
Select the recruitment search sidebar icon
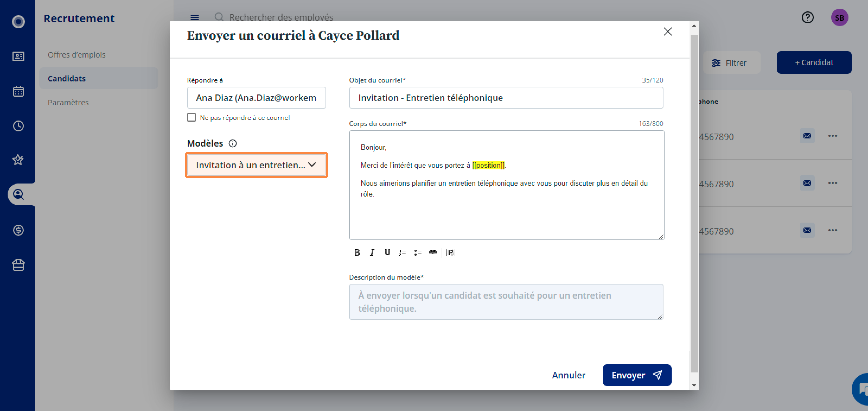[x=18, y=194]
